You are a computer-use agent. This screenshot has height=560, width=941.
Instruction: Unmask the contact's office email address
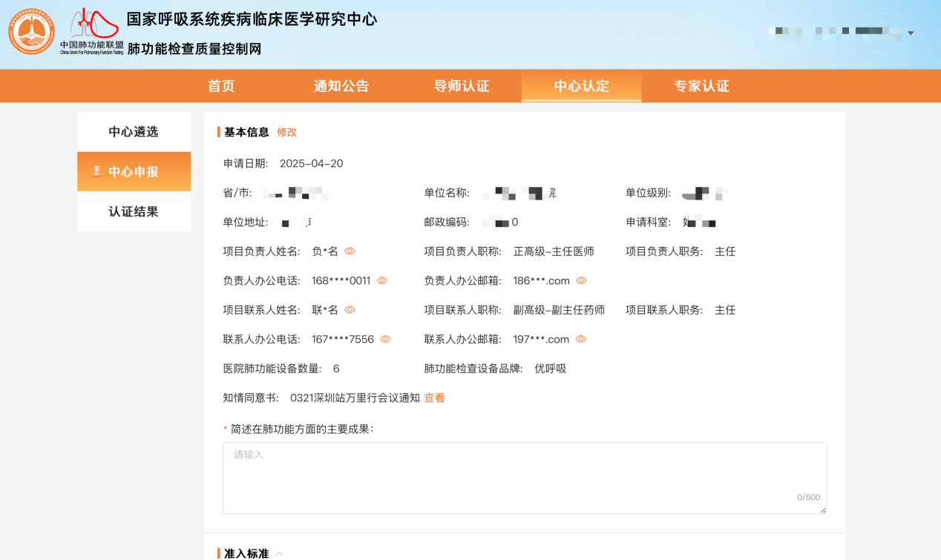click(x=581, y=340)
